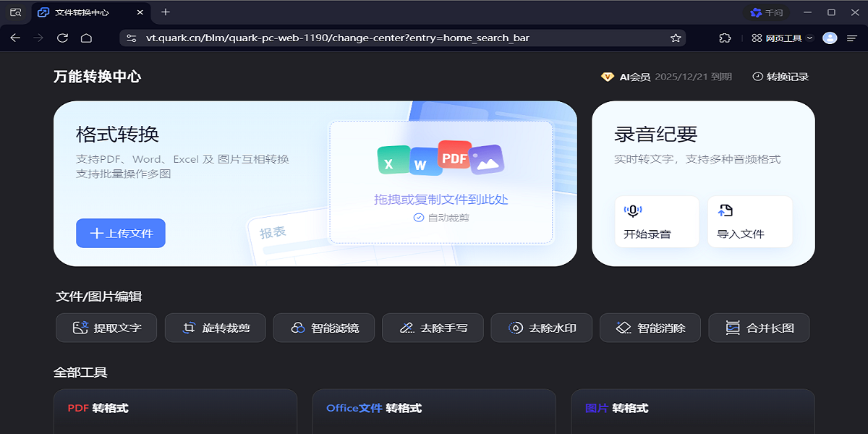This screenshot has height=434, width=868.
Task: Click the 智能滤镜 filter icon
Action: click(x=298, y=328)
